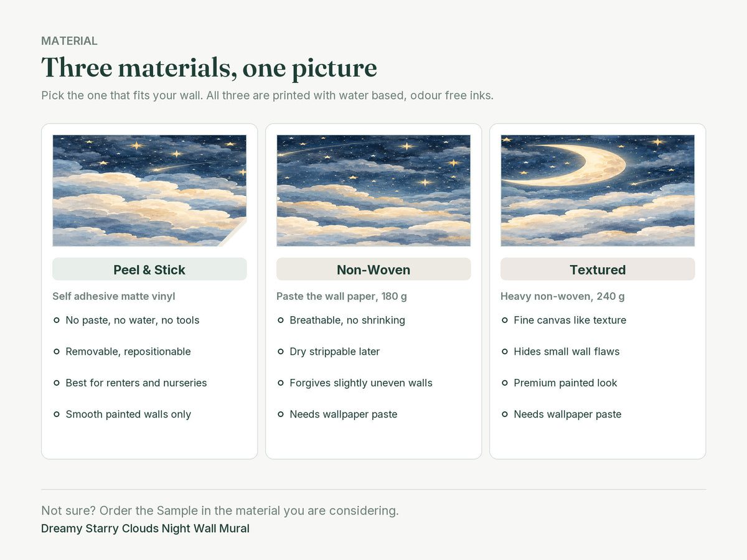Screen dimensions: 747x560
Task: Open the Non-Woven starry sky thumbnail
Action: click(x=374, y=190)
